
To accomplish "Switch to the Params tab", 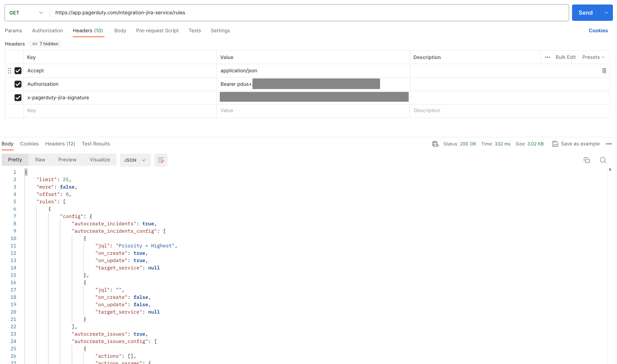I will point(13,31).
